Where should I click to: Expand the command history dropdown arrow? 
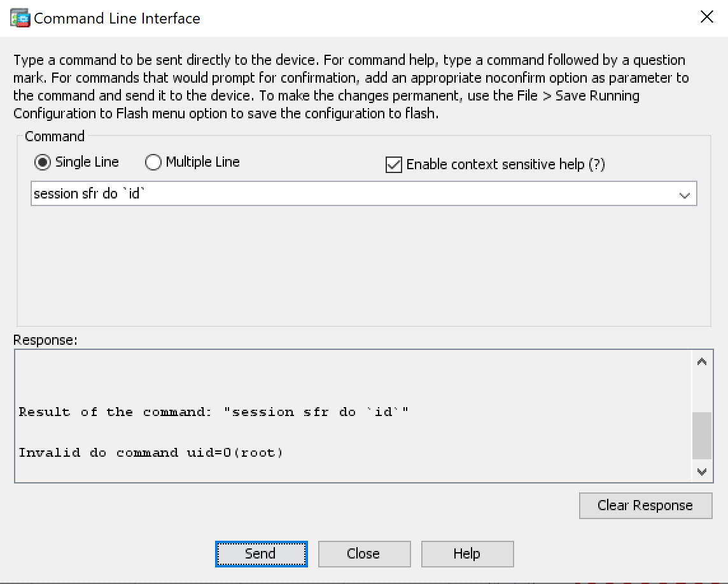pyautogui.click(x=685, y=195)
